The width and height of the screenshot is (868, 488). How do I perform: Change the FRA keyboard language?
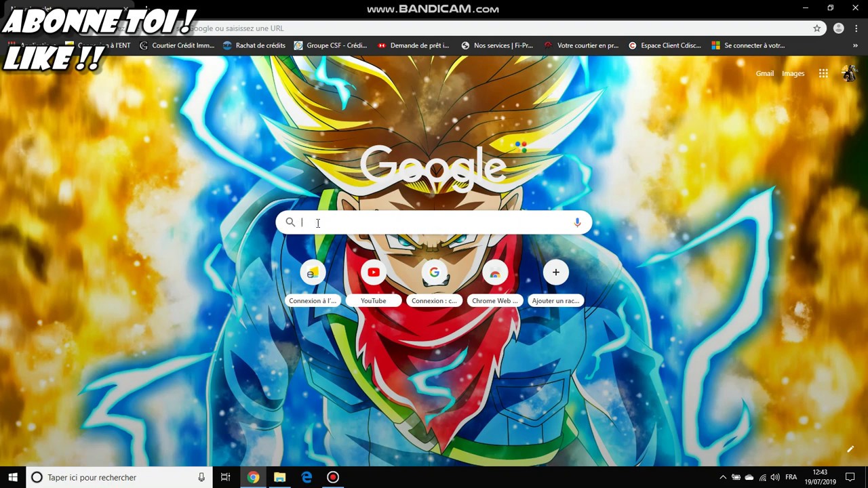791,477
